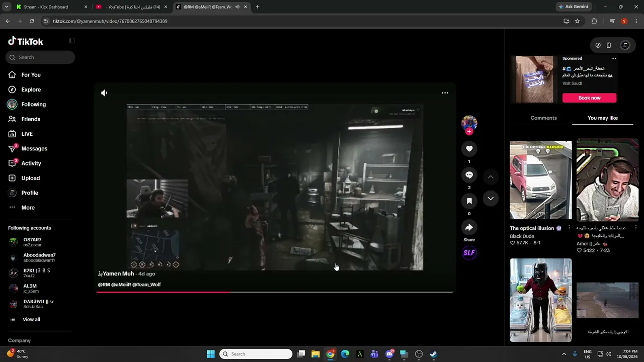
Task: Click the Share arrow icon
Action: pyautogui.click(x=469, y=228)
